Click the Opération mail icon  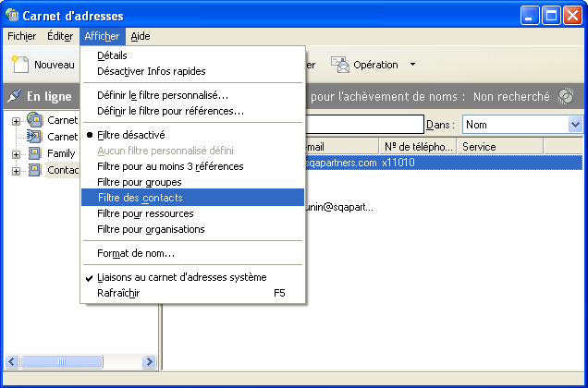pyautogui.click(x=340, y=65)
